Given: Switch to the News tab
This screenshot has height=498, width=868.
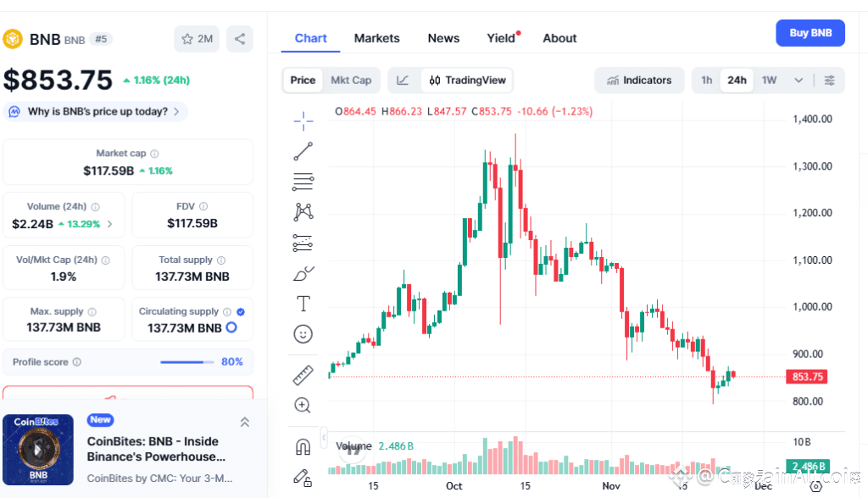Looking at the screenshot, I should [443, 38].
